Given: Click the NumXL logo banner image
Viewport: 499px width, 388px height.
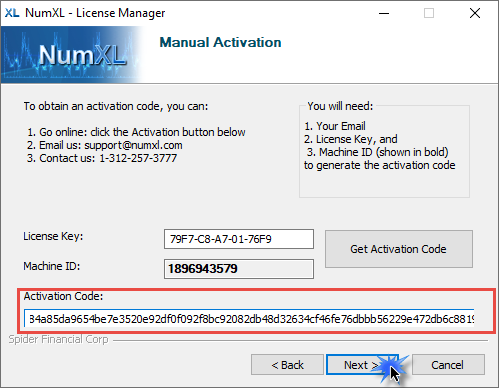Looking at the screenshot, I should coord(73,55).
